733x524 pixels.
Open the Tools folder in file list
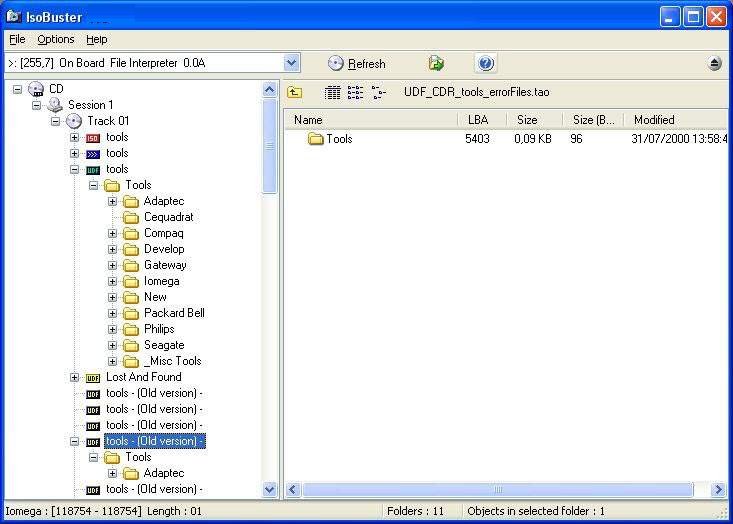(339, 139)
